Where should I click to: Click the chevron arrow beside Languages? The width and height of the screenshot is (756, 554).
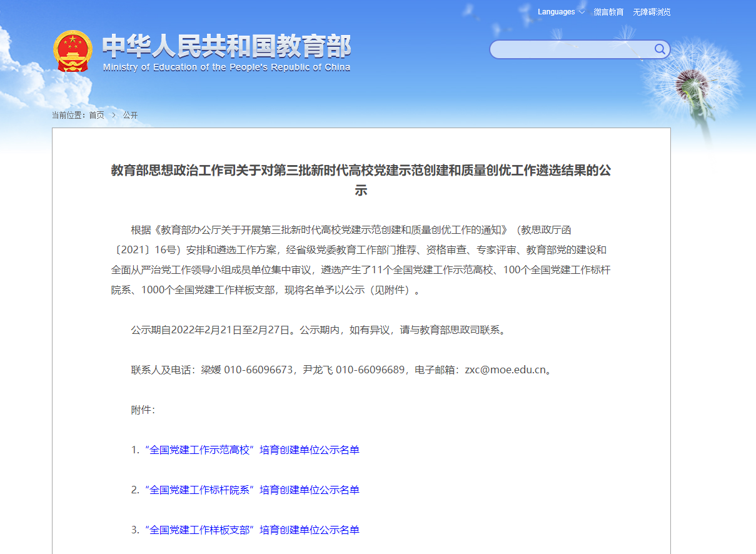point(582,12)
